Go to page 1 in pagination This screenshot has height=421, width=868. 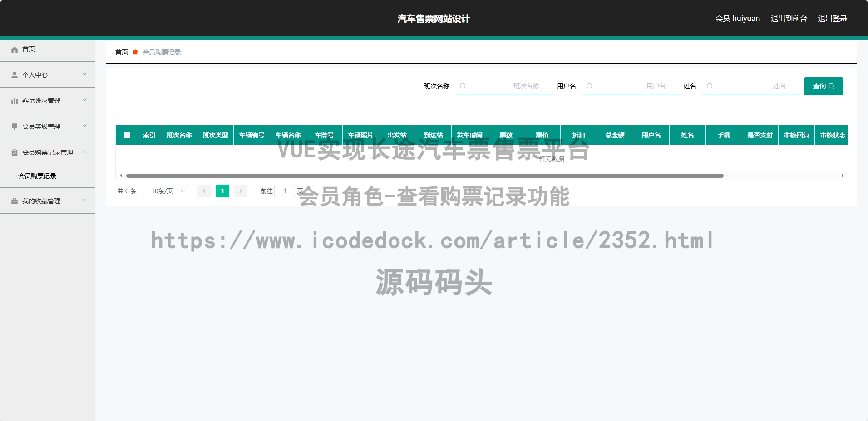click(222, 191)
